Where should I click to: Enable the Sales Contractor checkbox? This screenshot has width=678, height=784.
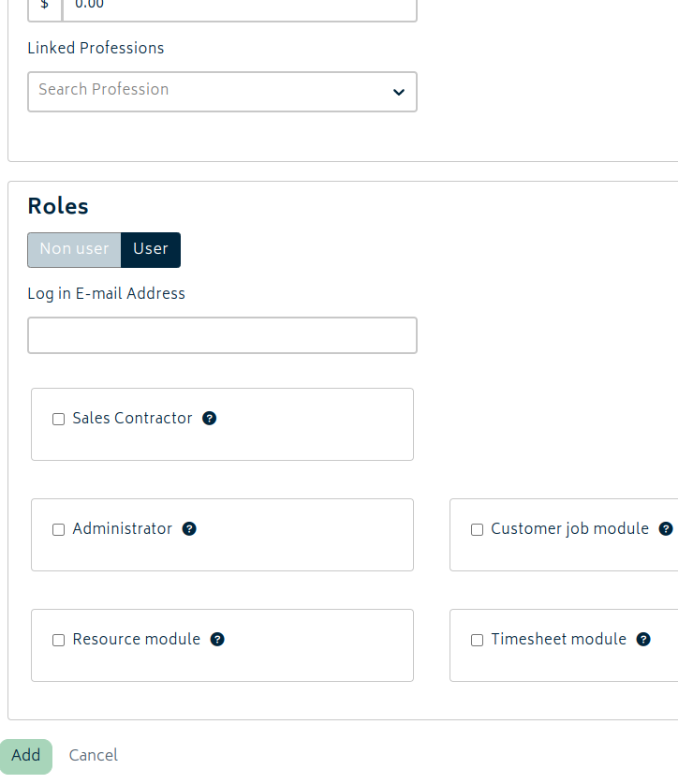tap(58, 420)
